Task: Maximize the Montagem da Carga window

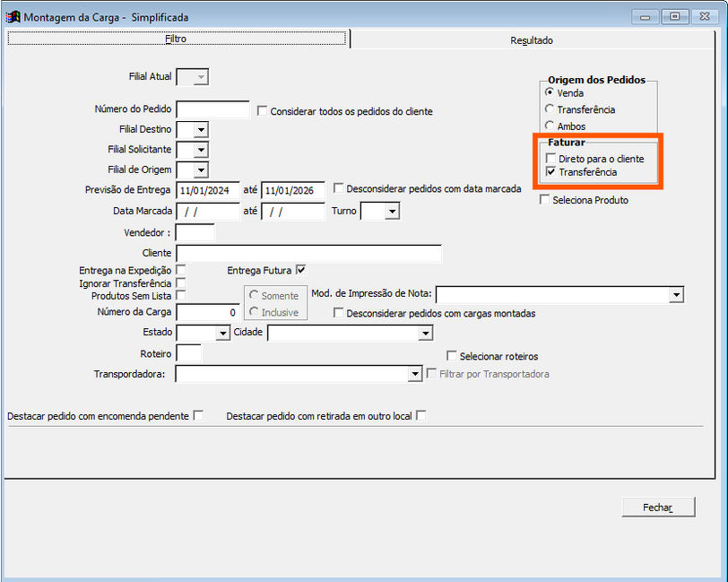Action: tap(674, 16)
